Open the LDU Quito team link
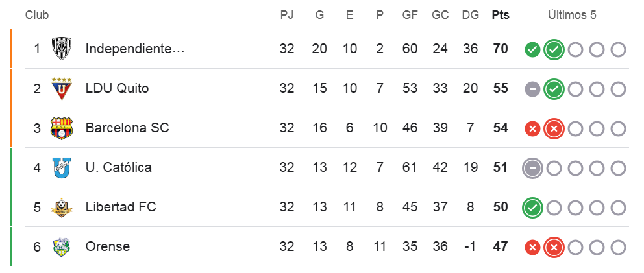Viewport: 644px width, 273px height. pos(117,88)
